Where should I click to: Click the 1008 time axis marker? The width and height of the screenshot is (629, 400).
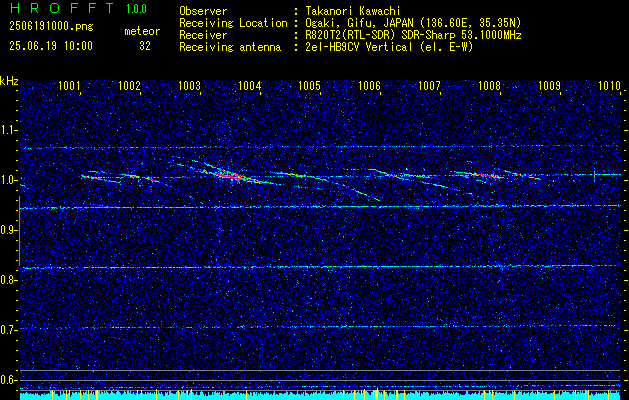489,85
